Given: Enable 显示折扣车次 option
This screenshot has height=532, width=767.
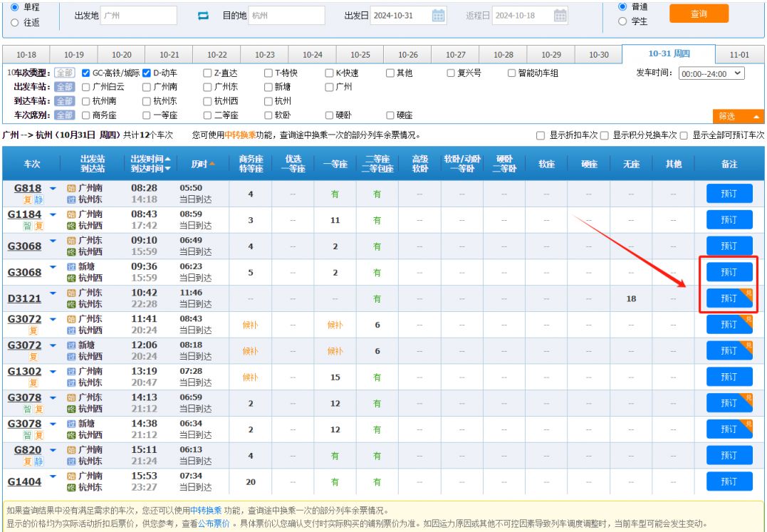Looking at the screenshot, I should point(541,135).
